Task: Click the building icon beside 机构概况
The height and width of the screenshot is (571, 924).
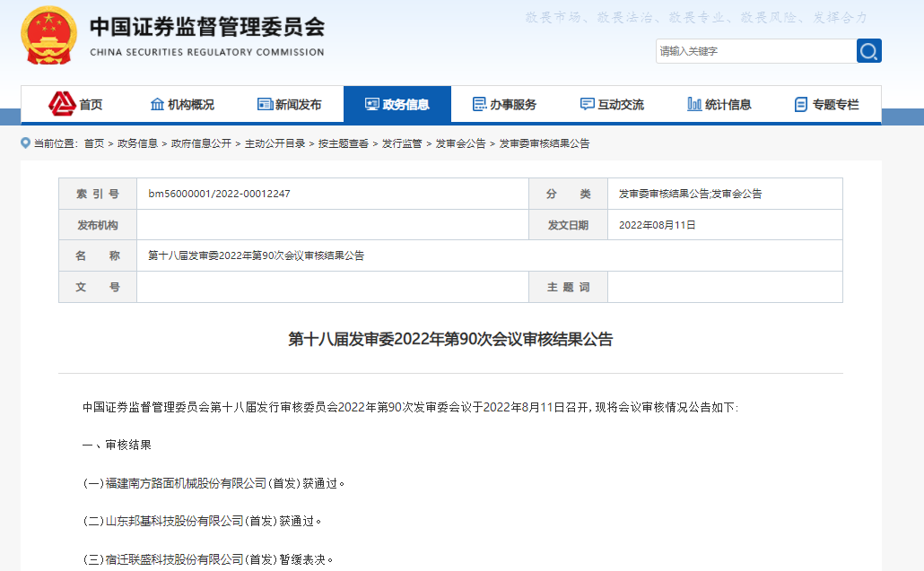Action: 157,104
